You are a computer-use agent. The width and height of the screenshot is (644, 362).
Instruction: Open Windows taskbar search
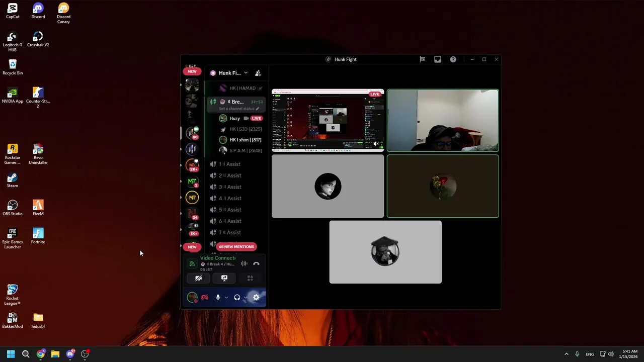26,354
